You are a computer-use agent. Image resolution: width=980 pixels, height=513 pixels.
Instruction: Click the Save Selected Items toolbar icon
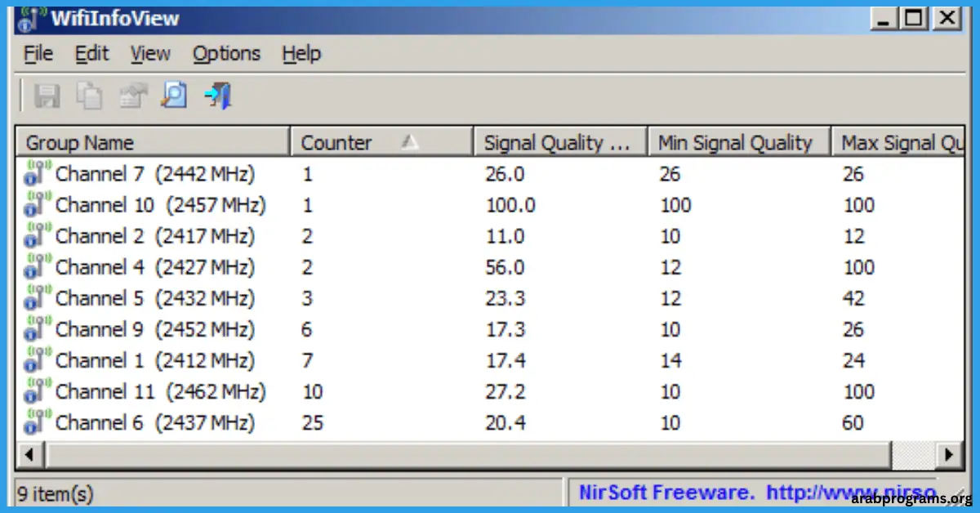tap(47, 96)
